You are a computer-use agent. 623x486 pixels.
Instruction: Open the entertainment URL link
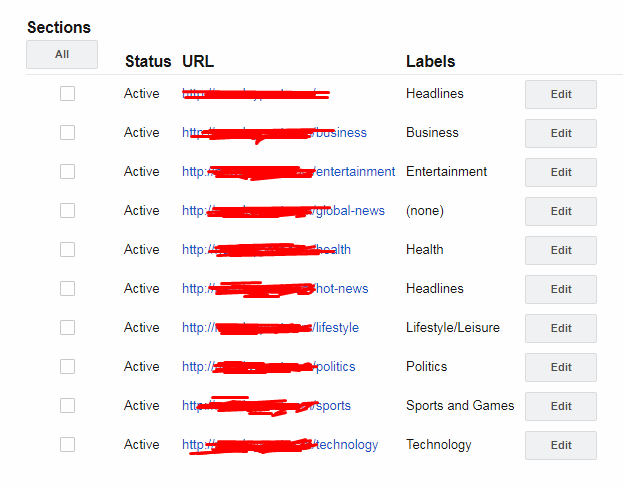(288, 172)
